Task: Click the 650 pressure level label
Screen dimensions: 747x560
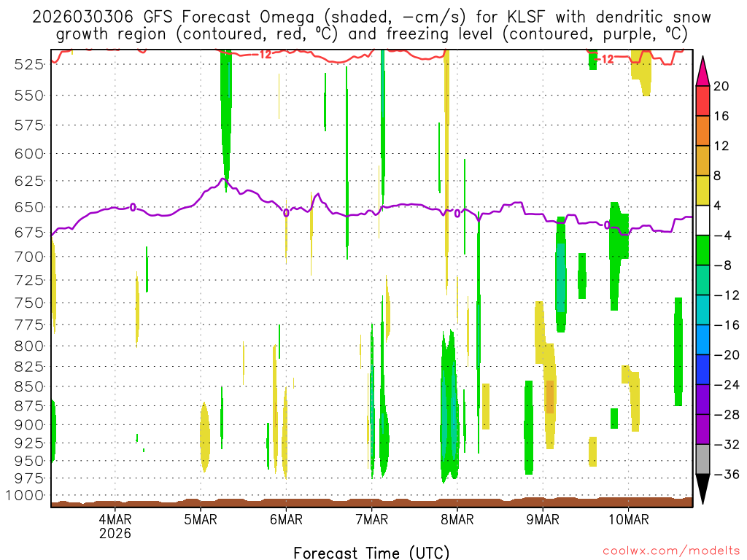Action: tap(29, 207)
